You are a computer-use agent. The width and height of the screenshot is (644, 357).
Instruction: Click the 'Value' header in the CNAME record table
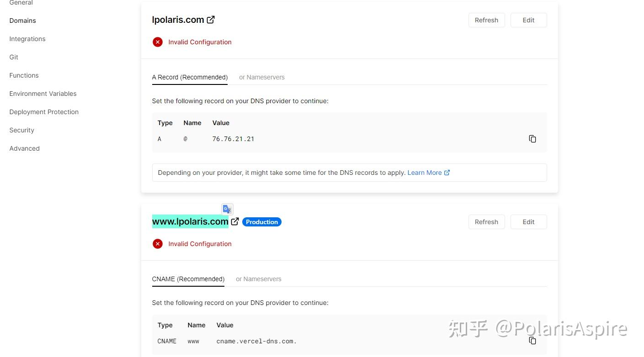(225, 325)
